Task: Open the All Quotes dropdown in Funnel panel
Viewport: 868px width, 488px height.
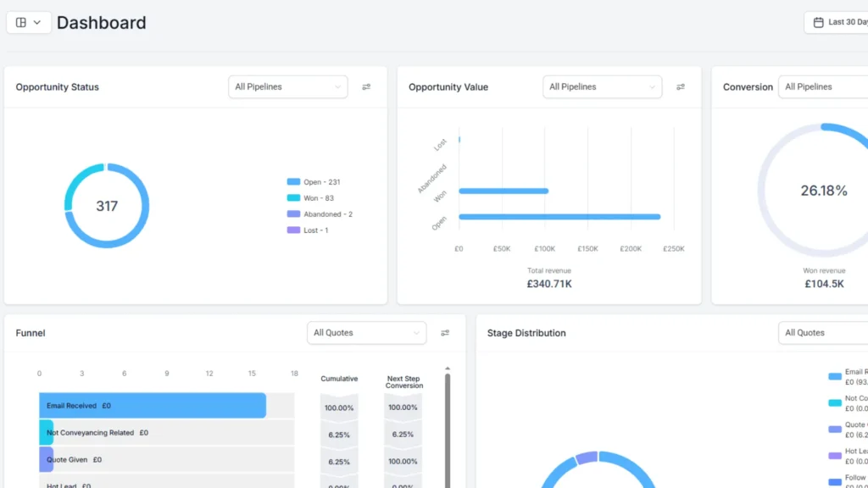Action: [x=366, y=332]
